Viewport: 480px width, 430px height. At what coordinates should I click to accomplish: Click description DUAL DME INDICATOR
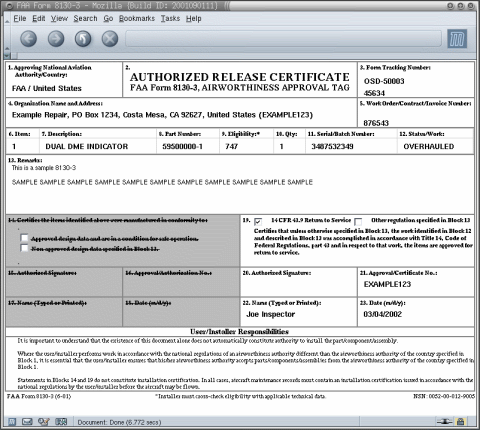coord(87,146)
